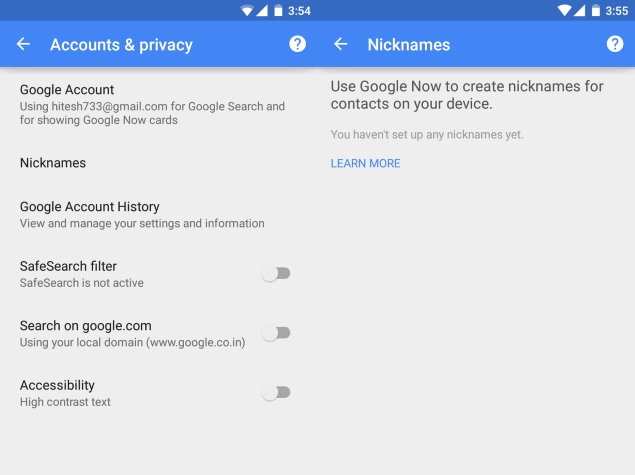Select the SafeSearch filter label
The image size is (635, 475).
click(x=68, y=266)
